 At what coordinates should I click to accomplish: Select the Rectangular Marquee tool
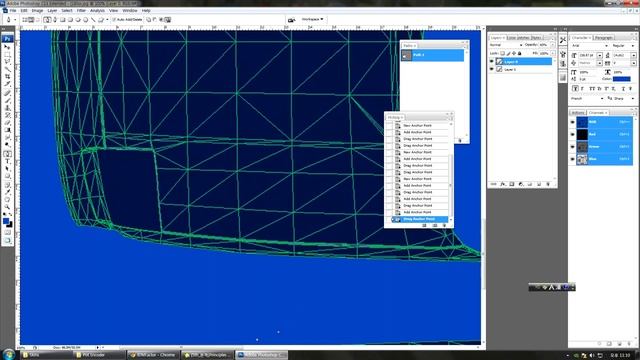[x=7, y=54]
